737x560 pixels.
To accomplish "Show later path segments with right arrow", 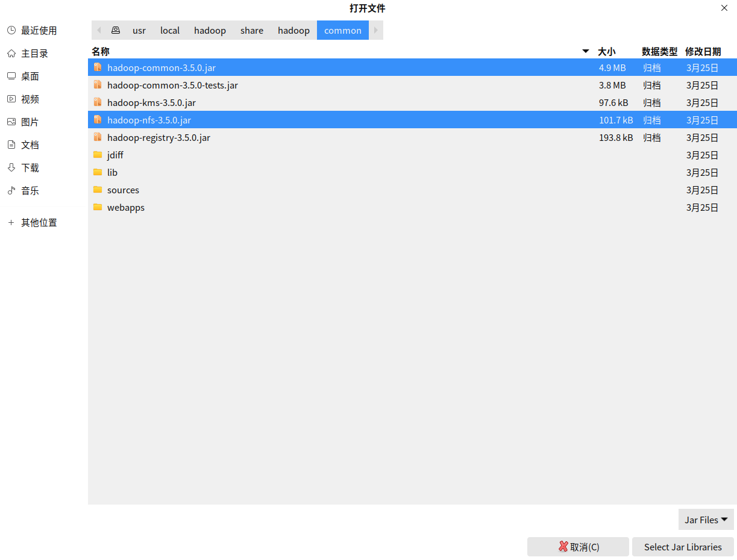I will point(376,30).
